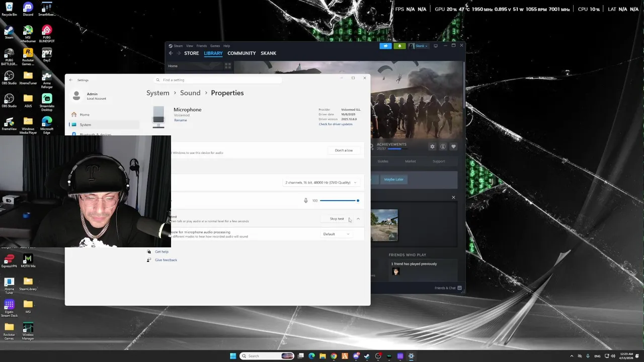Screen dimensions: 644x362
Task: Select the SteamLibrary folder on the desktop
Action: tap(28, 284)
